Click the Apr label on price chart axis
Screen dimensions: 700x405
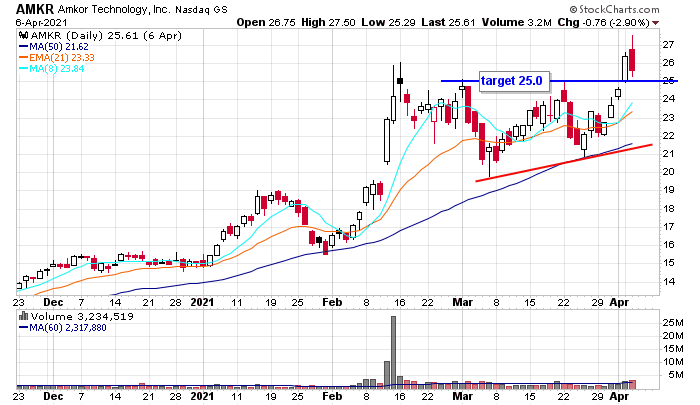[x=619, y=302]
